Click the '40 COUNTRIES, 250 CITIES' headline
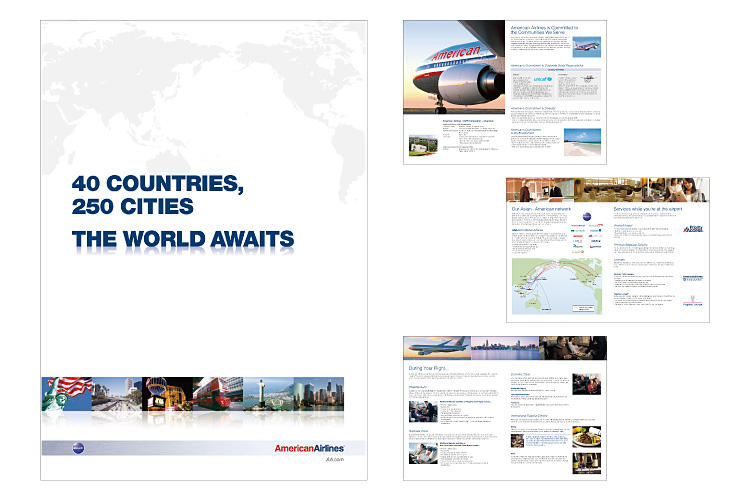Image resolution: width=750 pixels, height=500 pixels. [157, 195]
